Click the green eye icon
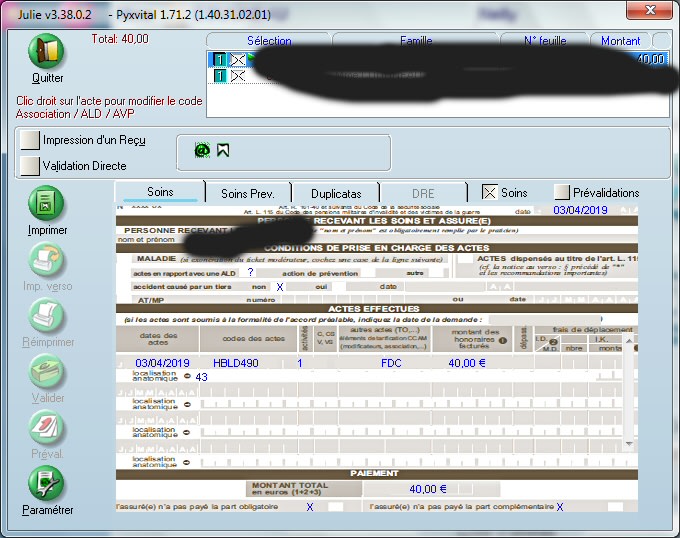The height and width of the screenshot is (538, 680). pos(201,150)
